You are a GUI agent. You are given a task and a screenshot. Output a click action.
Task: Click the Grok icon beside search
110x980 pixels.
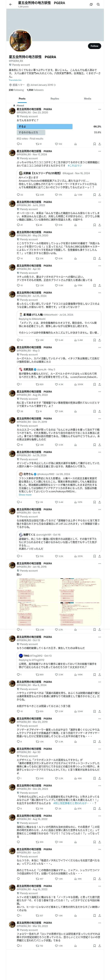coord(91,5)
